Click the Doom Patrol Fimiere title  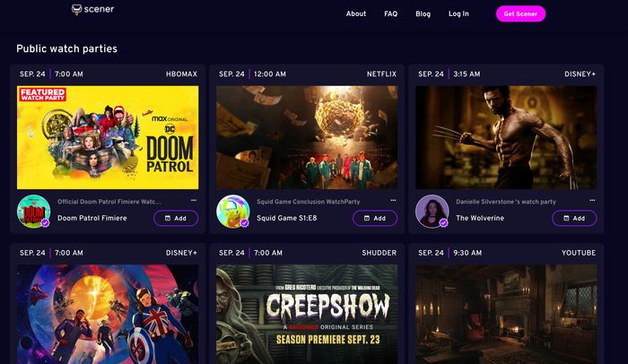[92, 218]
